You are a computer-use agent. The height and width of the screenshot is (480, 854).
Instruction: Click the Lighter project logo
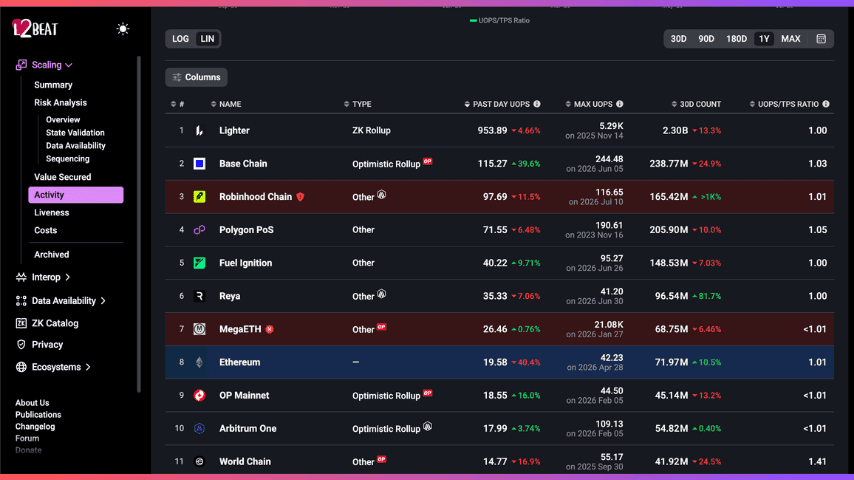point(199,131)
